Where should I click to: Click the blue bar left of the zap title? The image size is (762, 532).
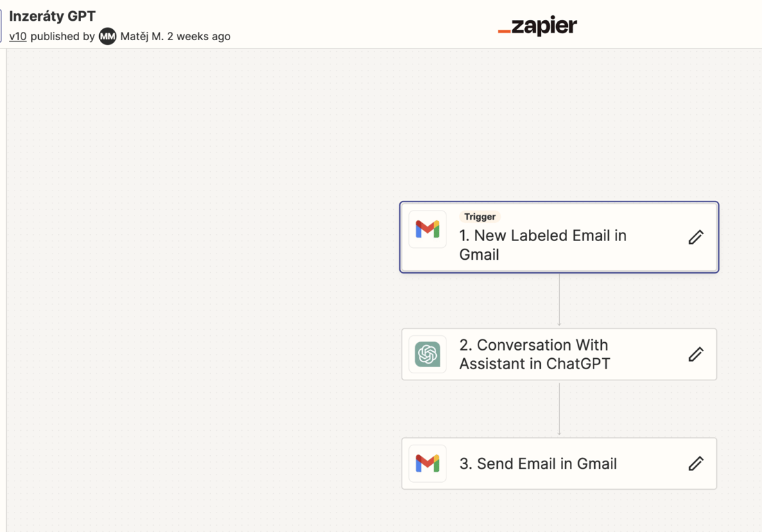click(x=1, y=26)
